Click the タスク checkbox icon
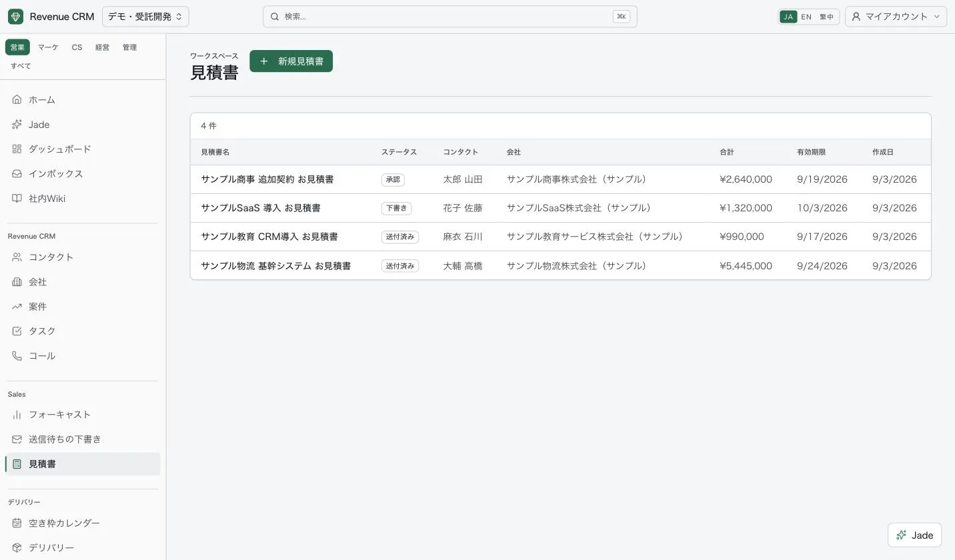Image resolution: width=955 pixels, height=560 pixels. [17, 331]
